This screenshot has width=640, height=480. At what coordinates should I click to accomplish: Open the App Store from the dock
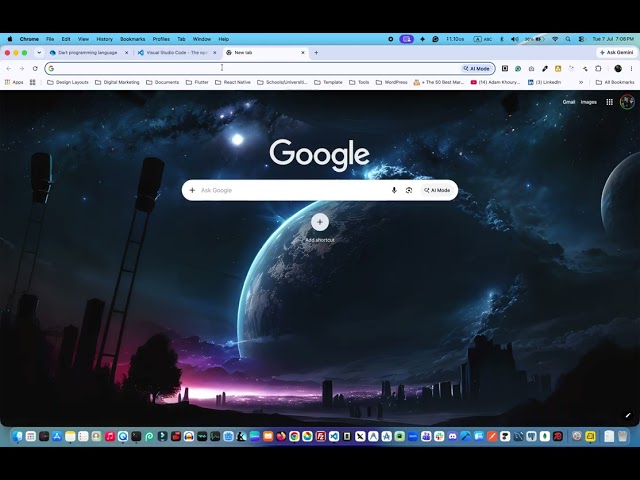point(57,436)
